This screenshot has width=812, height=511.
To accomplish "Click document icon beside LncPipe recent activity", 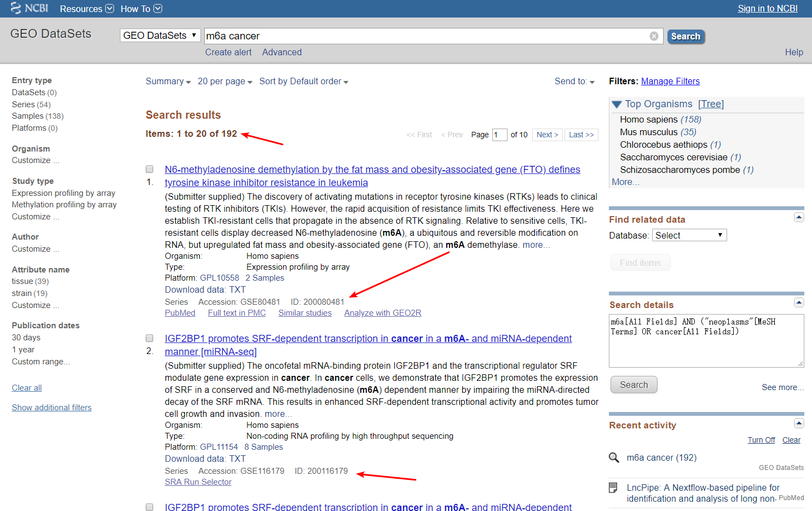I will pos(614,488).
